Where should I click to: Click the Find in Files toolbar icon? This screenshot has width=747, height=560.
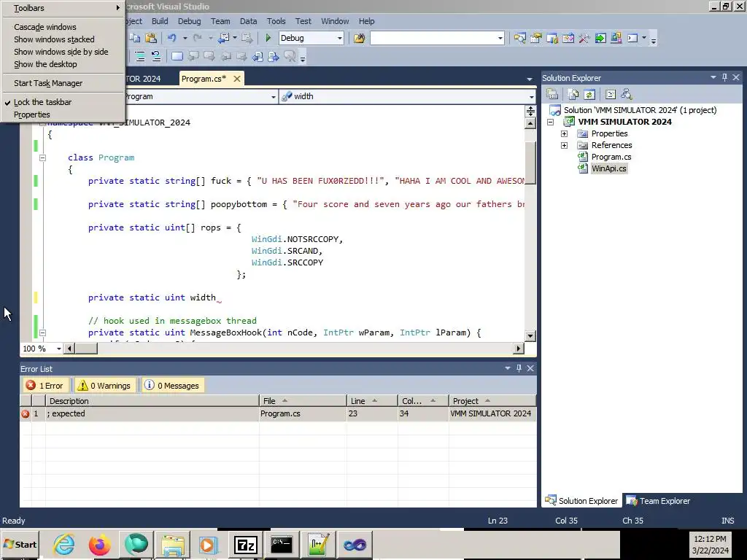(359, 38)
